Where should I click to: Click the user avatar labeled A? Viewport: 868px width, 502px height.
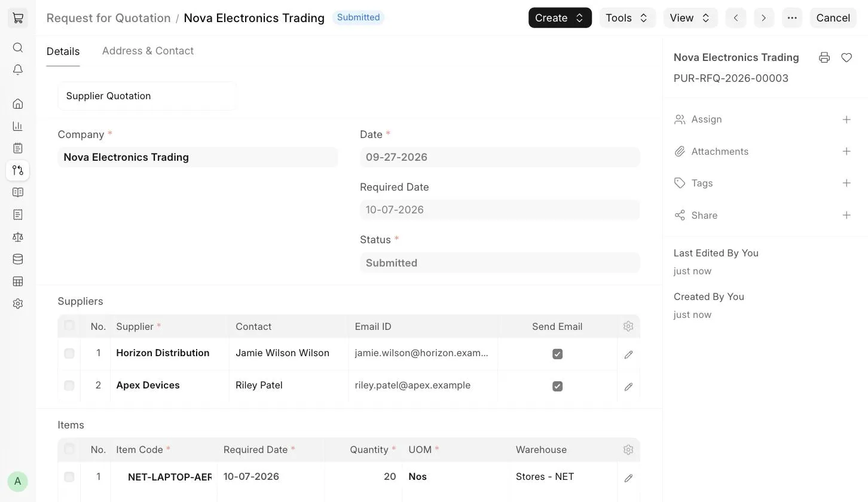18,481
